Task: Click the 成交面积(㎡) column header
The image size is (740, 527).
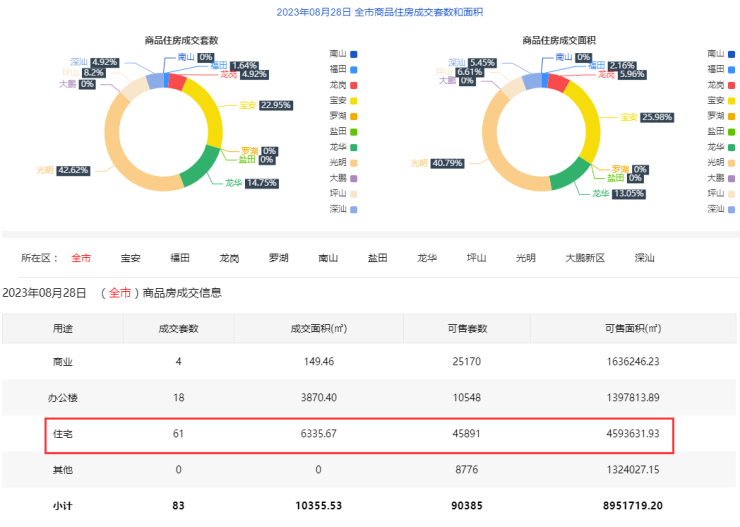Action: 318,328
